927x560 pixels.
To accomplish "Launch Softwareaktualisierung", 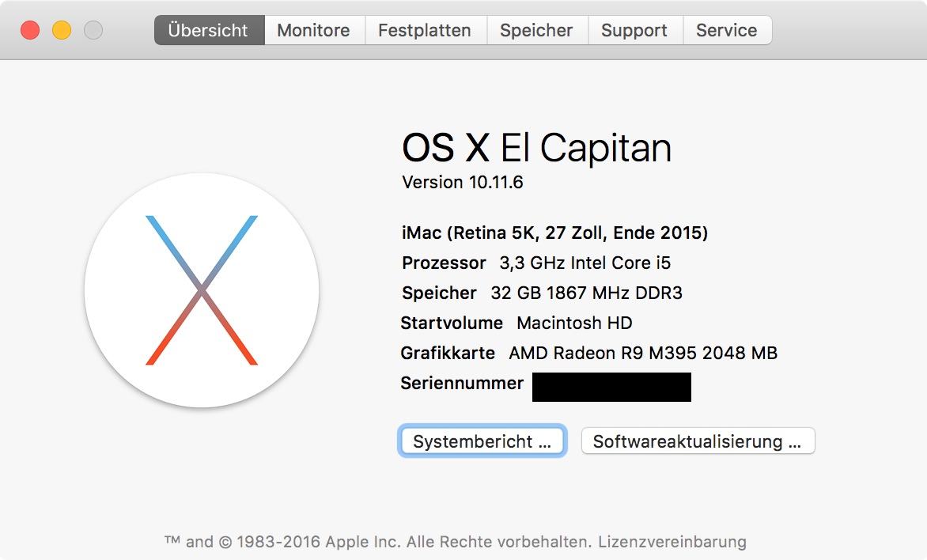I will click(698, 441).
